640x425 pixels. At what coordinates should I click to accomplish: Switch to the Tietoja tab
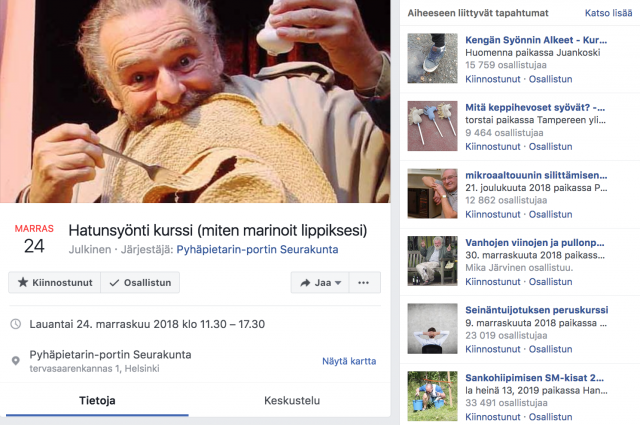point(97,401)
